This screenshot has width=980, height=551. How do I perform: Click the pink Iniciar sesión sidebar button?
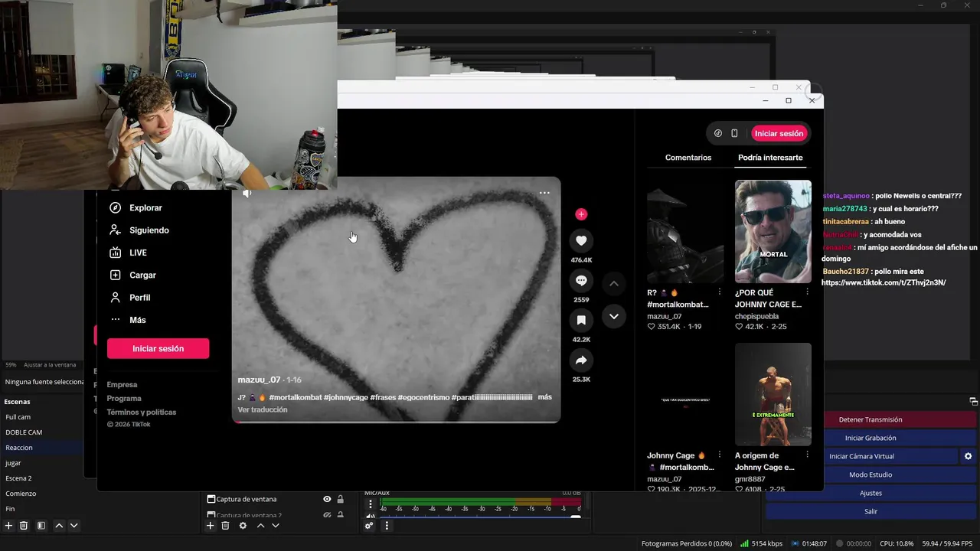tap(158, 348)
